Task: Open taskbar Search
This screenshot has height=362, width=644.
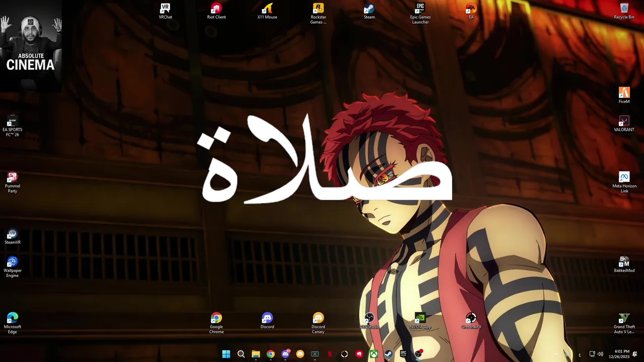Action: 241,354
